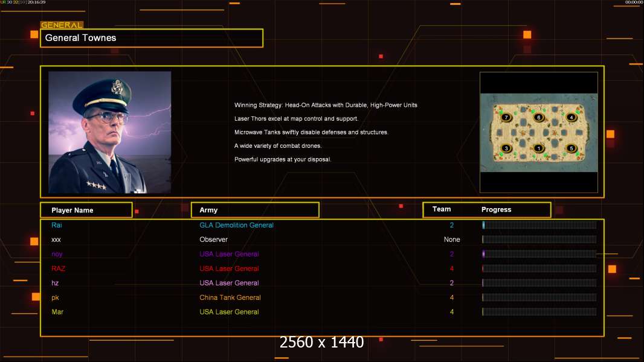Click hz's team number 2
The width and height of the screenshot is (644, 362).
click(x=452, y=283)
